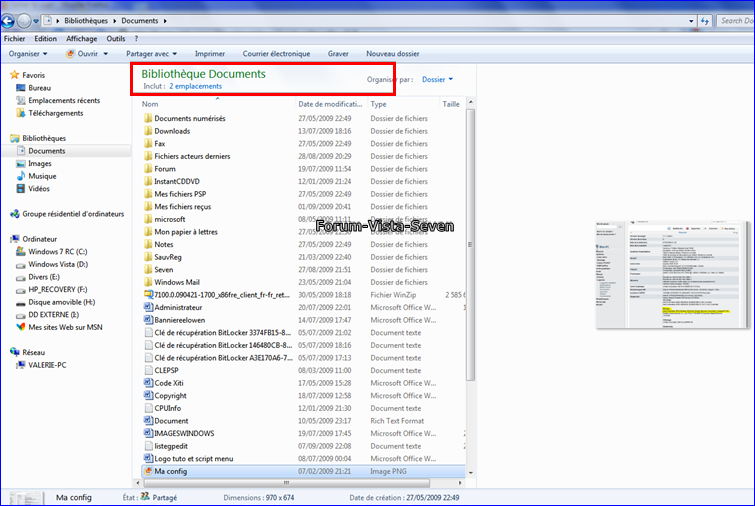Open Téléchargements in sidebar

[56, 113]
